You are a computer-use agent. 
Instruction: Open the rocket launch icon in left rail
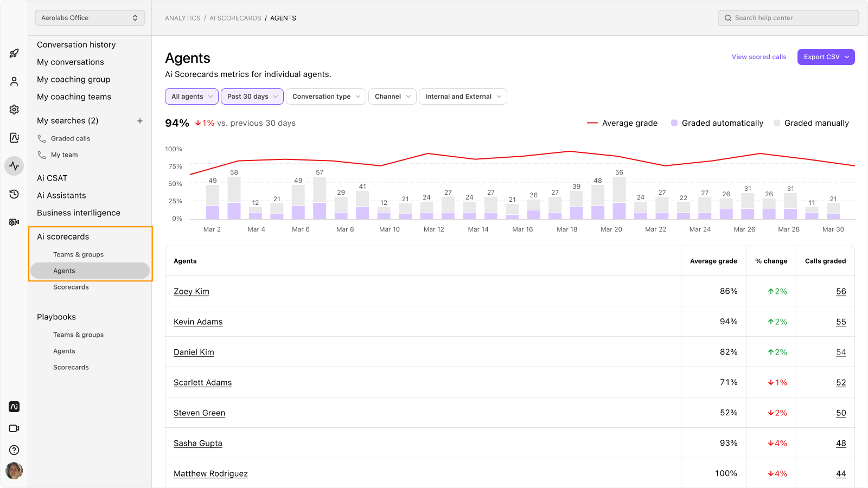tap(14, 53)
